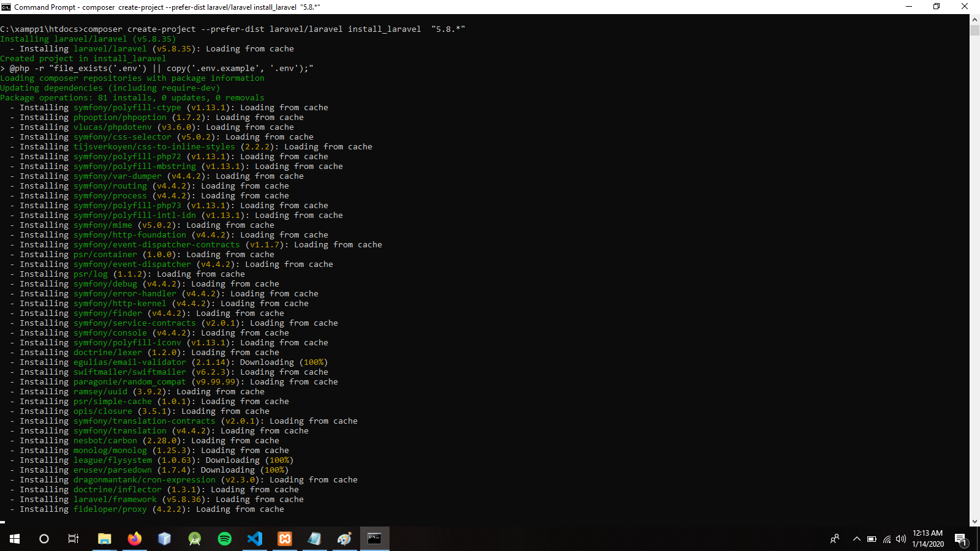Open the Wi-Fi network flyout
The height and width of the screenshot is (551, 980).
[x=886, y=539]
